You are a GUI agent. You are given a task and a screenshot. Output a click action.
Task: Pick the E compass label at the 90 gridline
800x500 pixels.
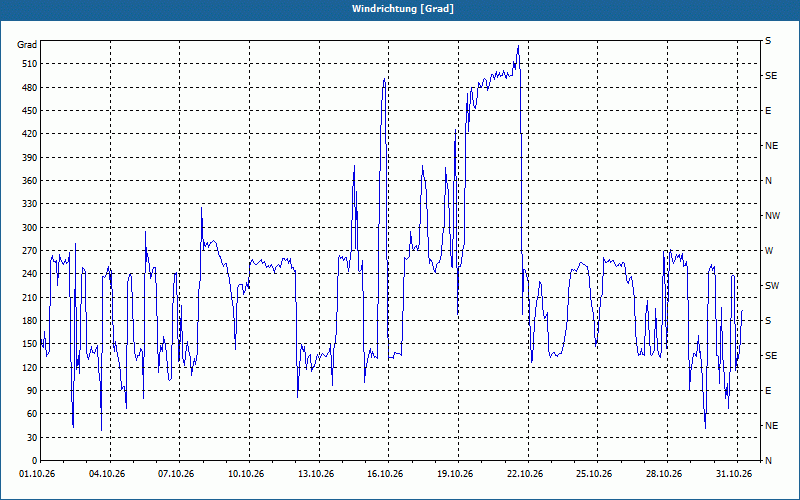pos(768,391)
